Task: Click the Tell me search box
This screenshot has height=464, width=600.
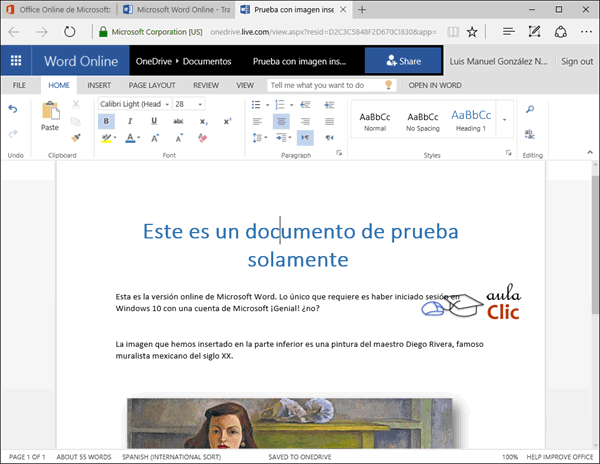Action: [331, 85]
